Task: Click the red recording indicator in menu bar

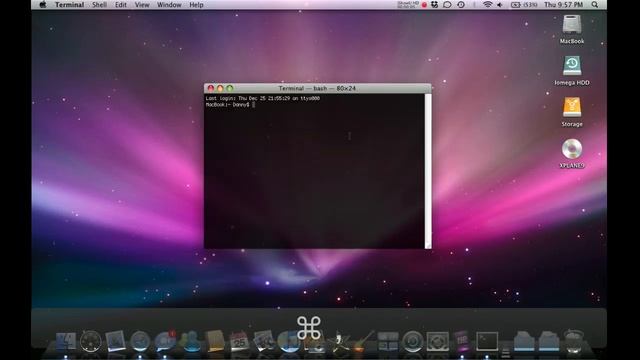Action: [x=424, y=5]
